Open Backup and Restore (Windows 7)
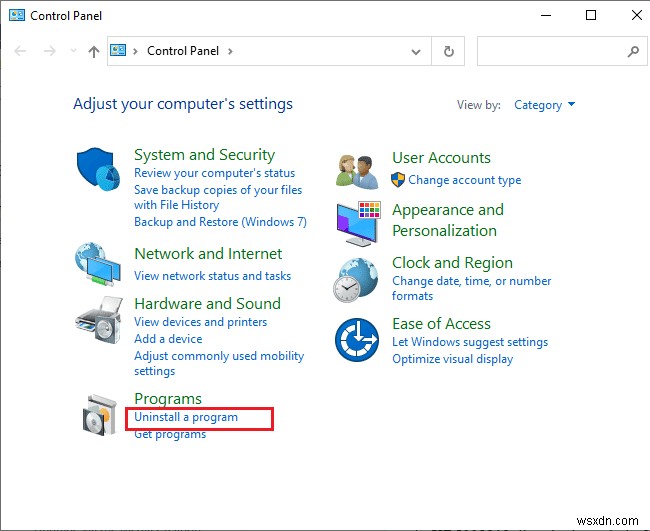Screen dimensions: 650x531 (x=220, y=222)
